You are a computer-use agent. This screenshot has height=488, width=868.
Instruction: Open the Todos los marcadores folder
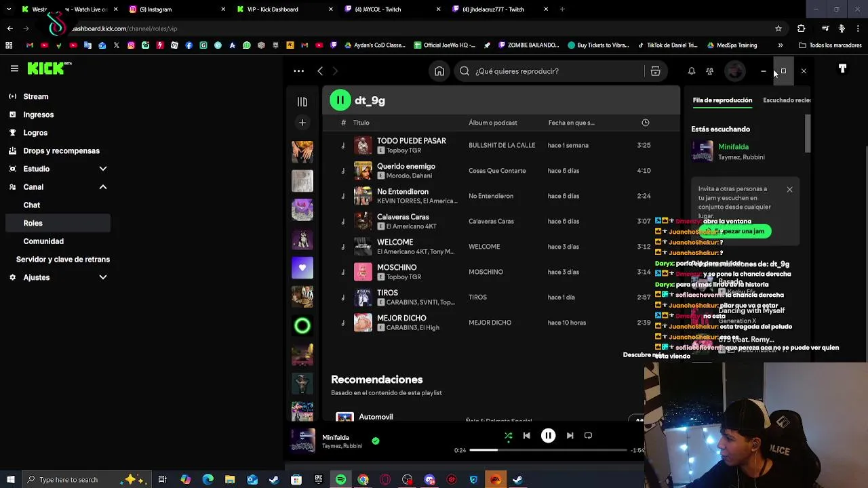coord(829,45)
